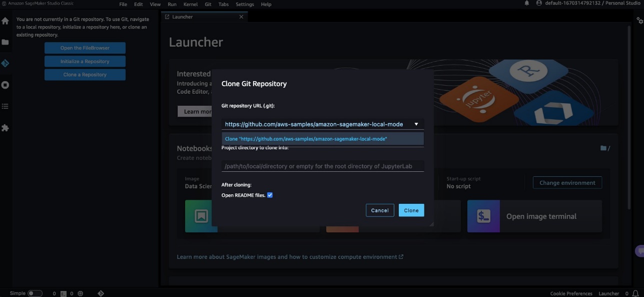Click the Launcher label in status bar
The width and height of the screenshot is (644, 297).
click(609, 293)
